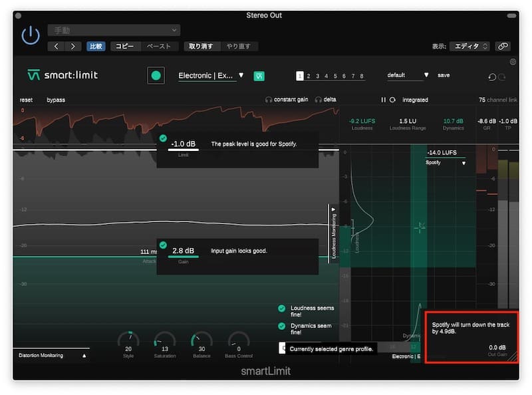Expand the Distortion Monitoring panel
The image size is (532, 395).
tap(51, 355)
